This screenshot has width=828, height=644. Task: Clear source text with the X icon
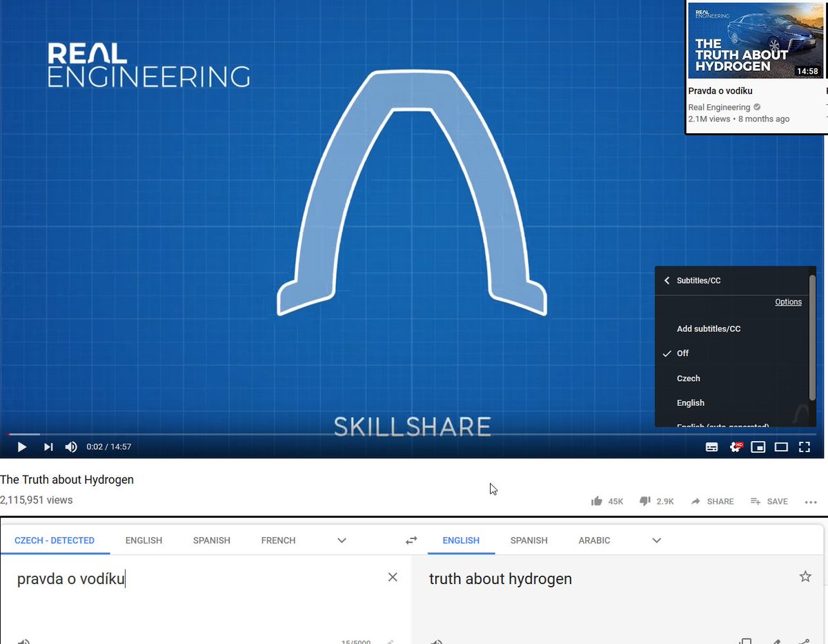pos(393,577)
